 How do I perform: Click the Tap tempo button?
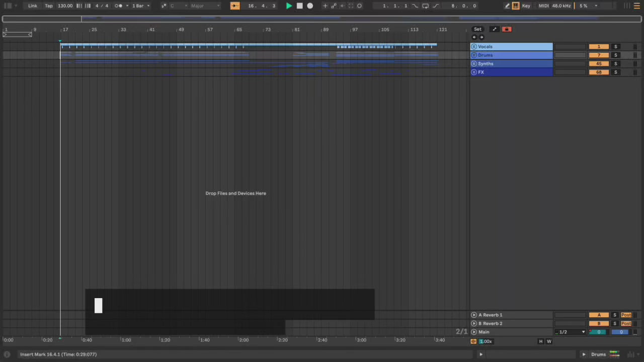[49, 6]
